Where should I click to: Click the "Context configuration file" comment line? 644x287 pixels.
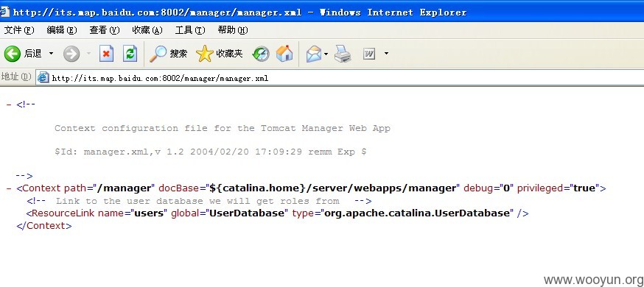[223, 128]
